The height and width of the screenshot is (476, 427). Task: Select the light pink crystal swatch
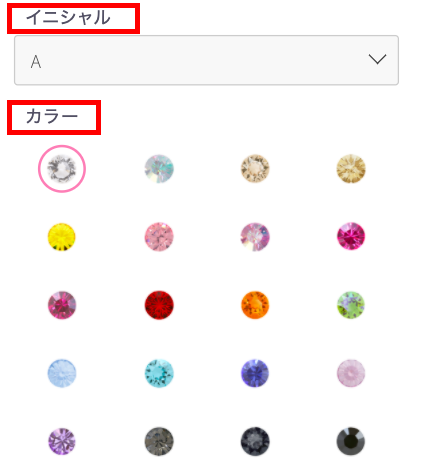pyautogui.click(x=159, y=237)
